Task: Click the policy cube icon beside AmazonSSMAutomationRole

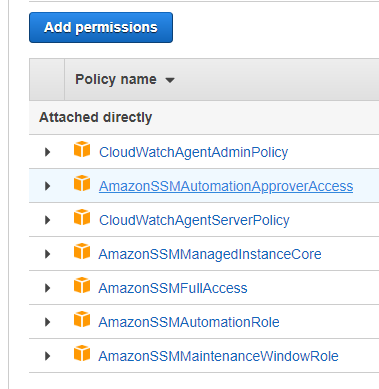Action: [82, 319]
